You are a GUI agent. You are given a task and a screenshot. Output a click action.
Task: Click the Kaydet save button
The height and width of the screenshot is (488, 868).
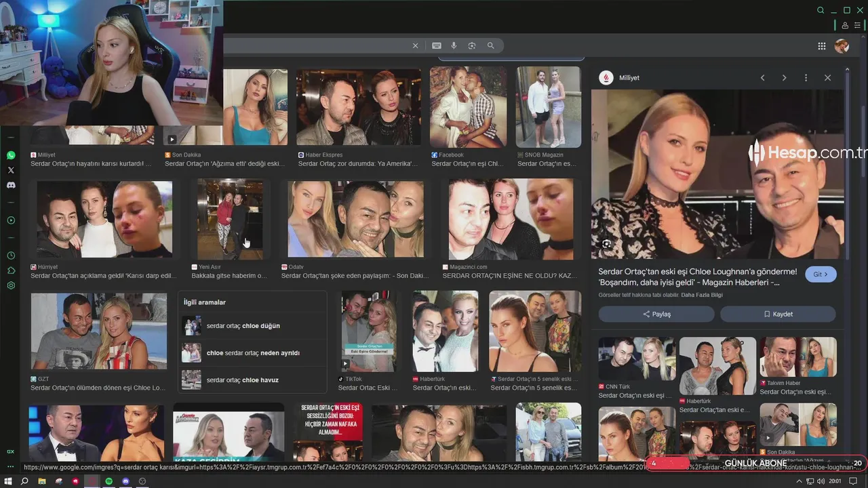click(778, 314)
